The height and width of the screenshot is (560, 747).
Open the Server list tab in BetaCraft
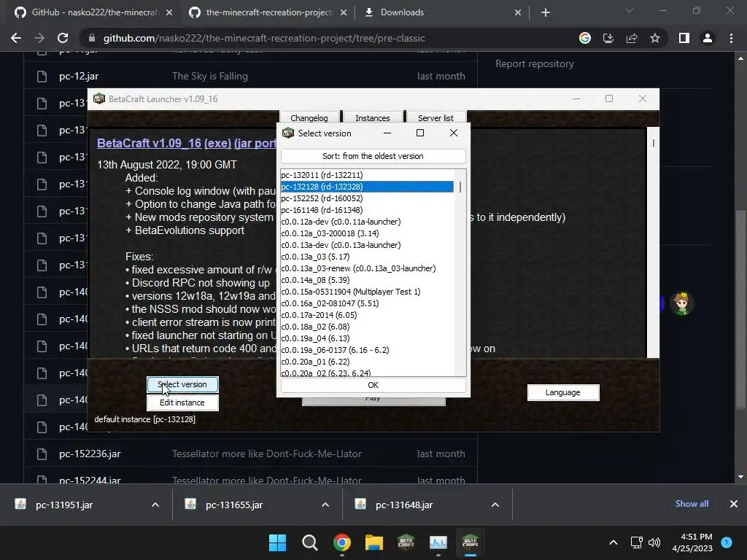[436, 117]
